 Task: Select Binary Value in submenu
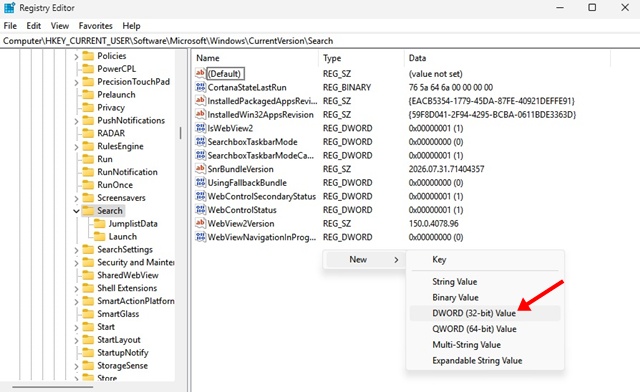[485, 298]
